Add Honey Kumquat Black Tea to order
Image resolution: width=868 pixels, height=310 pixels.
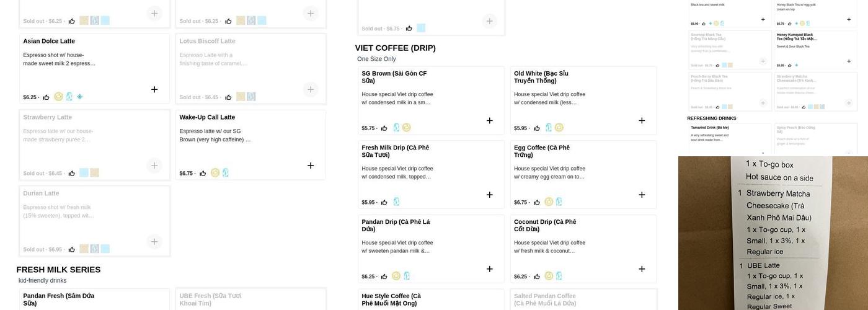(849, 61)
